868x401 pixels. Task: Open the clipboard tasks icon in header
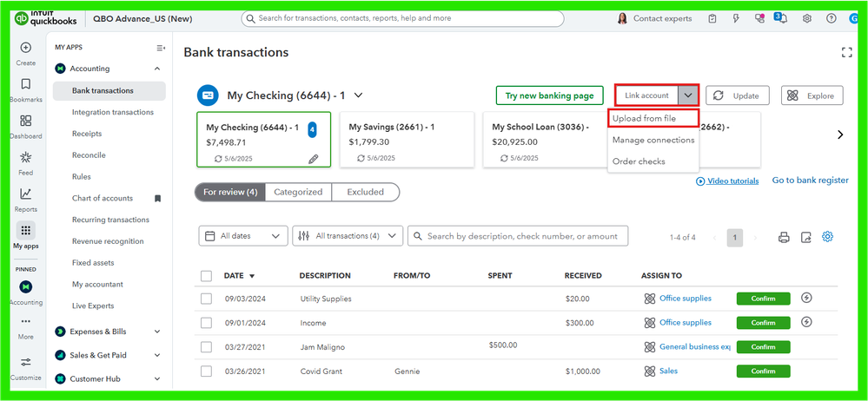tap(712, 18)
